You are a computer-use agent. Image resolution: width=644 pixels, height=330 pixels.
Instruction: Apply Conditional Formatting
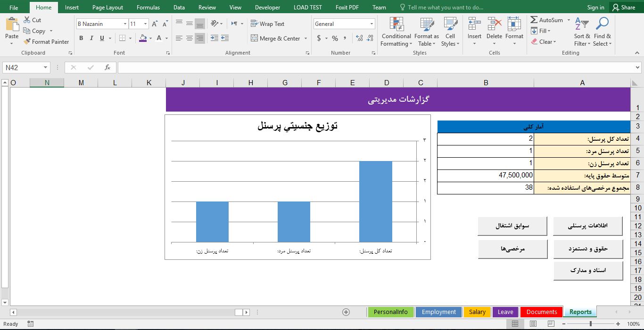tap(396, 31)
